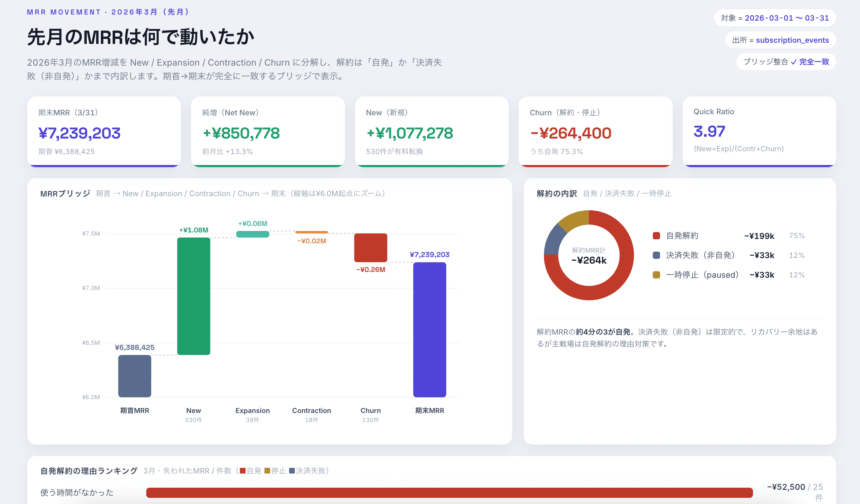Click the purple 期末MRR bar

pos(430,330)
